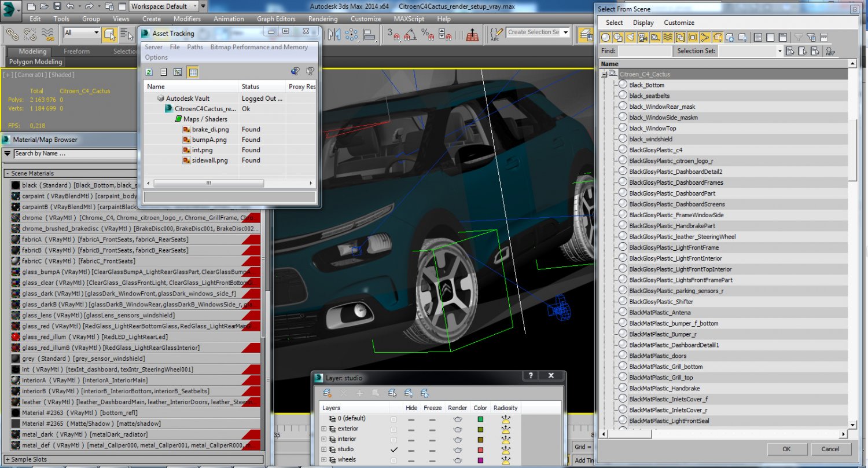Click the funnel filter icon in Select From Scene
Viewport: 868px width, 468px height.
click(799, 38)
